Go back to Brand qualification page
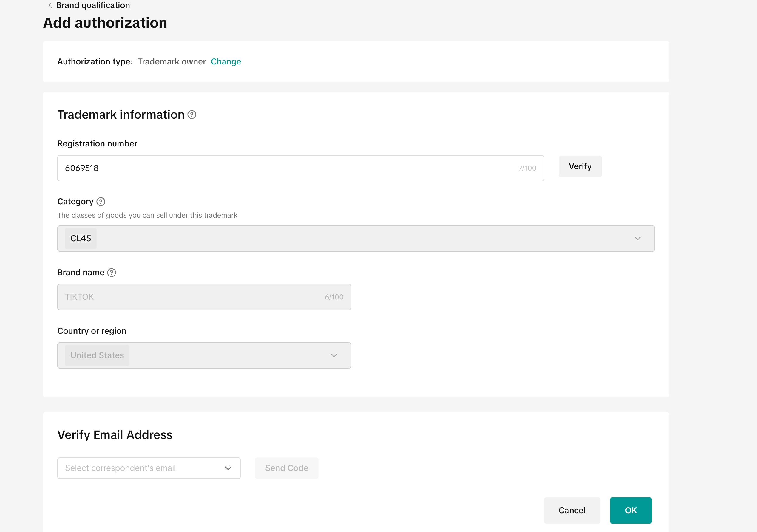The image size is (757, 532). click(x=93, y=5)
